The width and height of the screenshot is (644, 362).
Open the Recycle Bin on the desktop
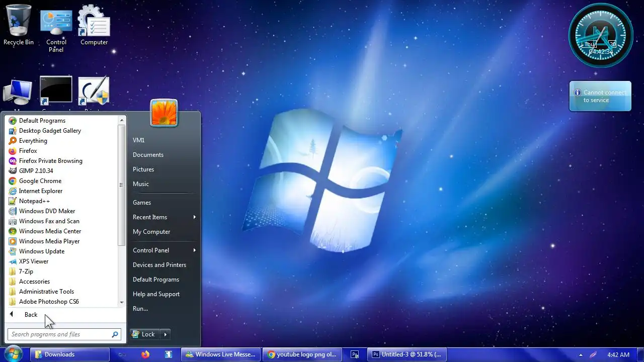coord(19,25)
